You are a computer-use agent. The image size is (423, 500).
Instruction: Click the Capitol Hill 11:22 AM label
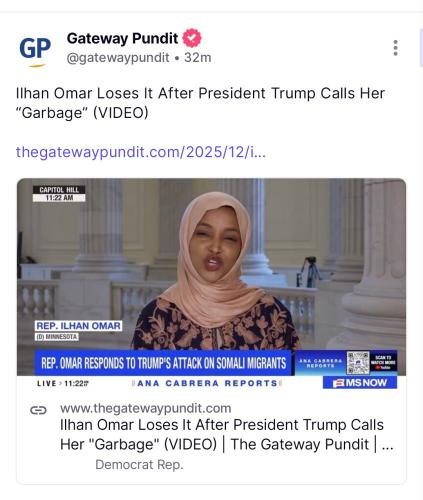59,194
